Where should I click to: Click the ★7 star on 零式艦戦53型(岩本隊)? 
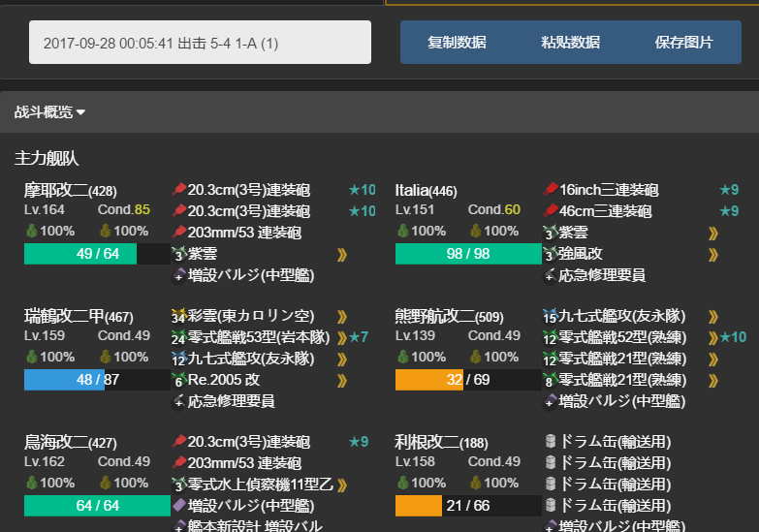359,337
